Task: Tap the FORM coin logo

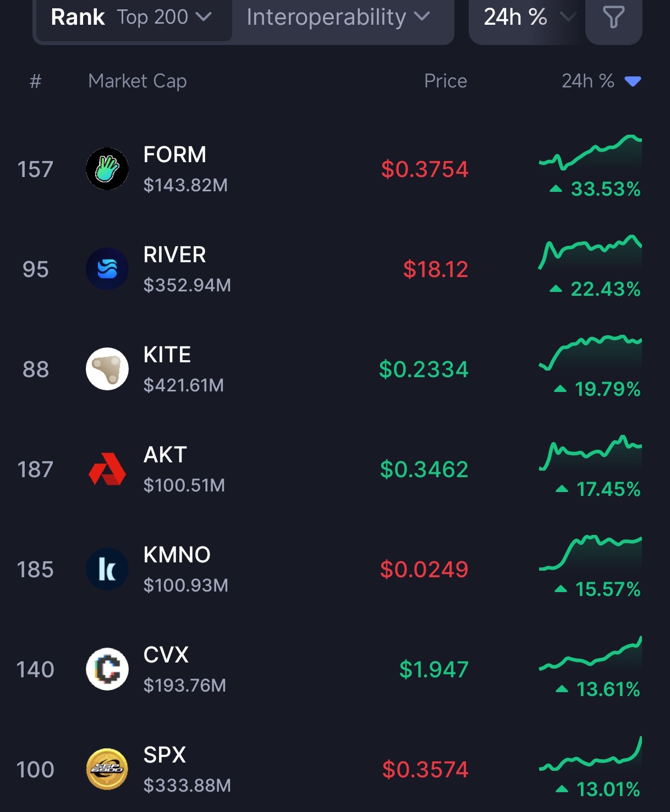Action: (x=107, y=169)
